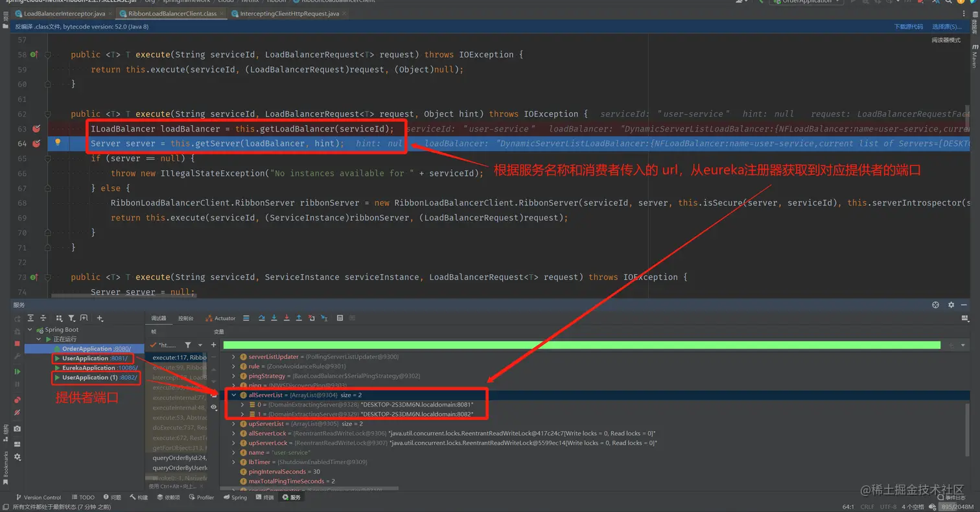This screenshot has height=512, width=980.
Task: Click view breakpoints icon in Services sidebar
Action: pos(17,400)
